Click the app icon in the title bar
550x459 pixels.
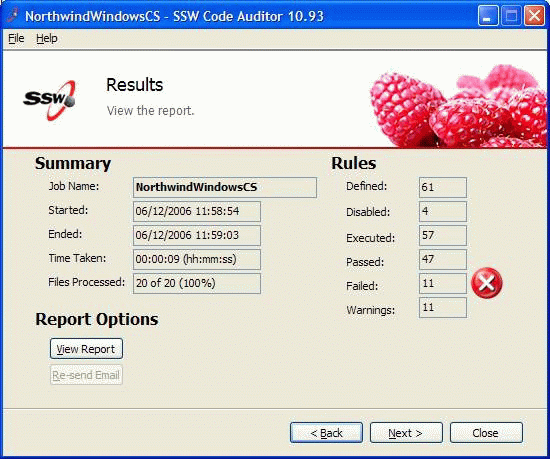click(x=13, y=15)
